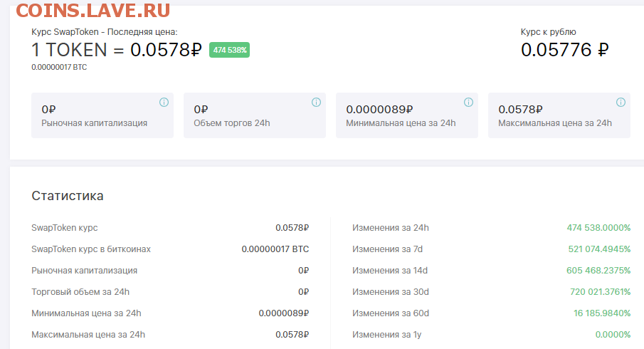Click the Изменения за 1y label

pos(387,335)
